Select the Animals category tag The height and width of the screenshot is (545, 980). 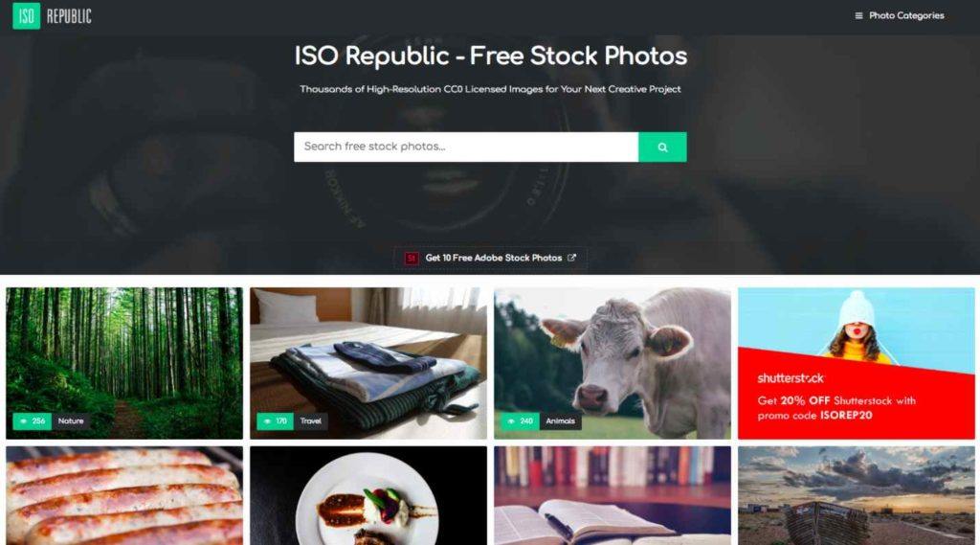(560, 421)
